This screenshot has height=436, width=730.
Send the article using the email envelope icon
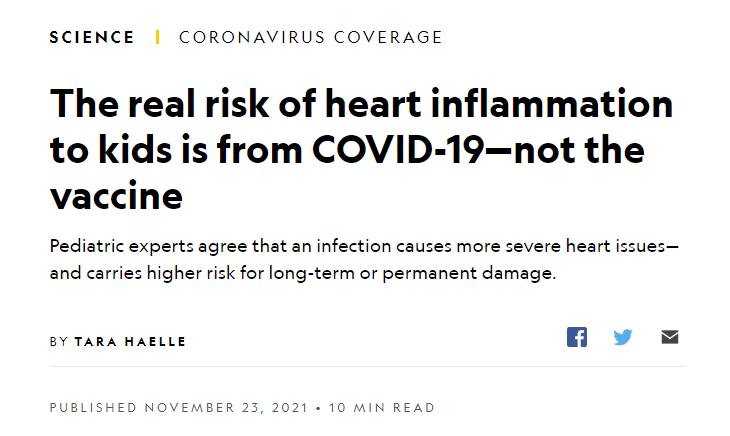point(670,337)
